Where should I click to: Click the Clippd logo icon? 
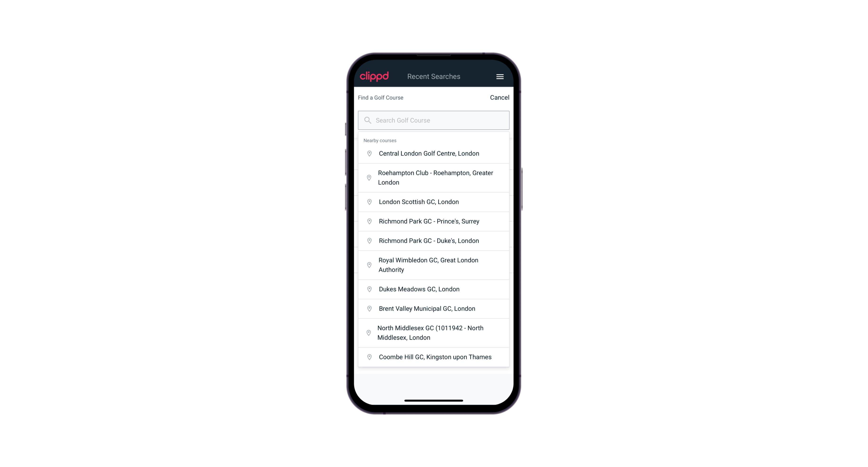point(374,76)
